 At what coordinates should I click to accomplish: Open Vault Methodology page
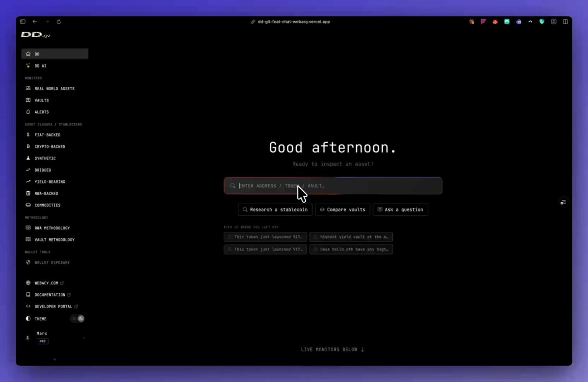(55, 239)
